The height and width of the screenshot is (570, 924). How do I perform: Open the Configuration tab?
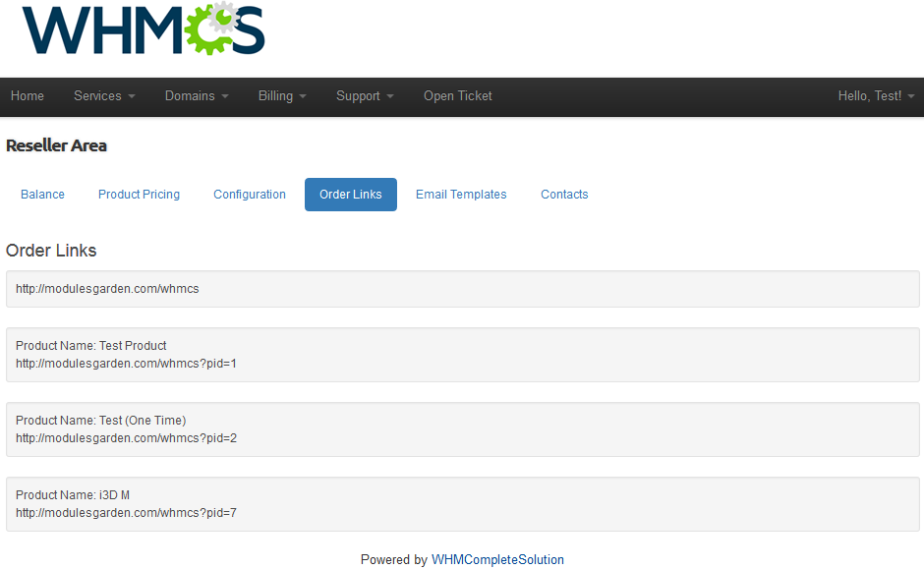[x=250, y=195]
